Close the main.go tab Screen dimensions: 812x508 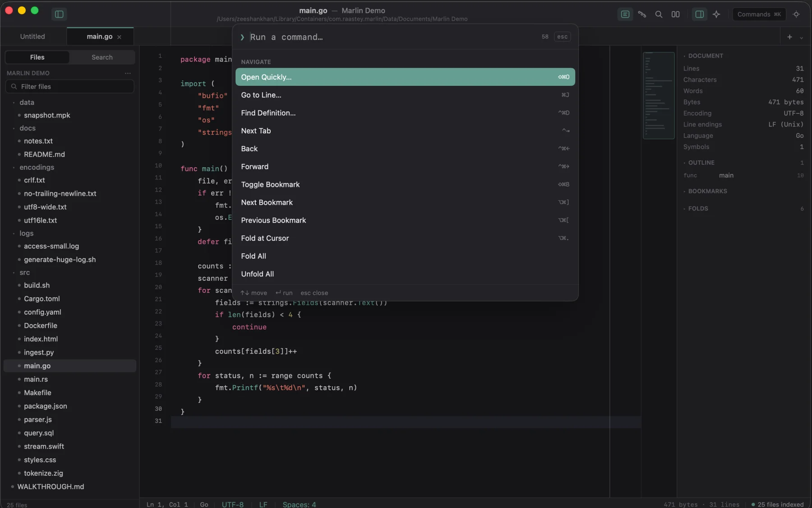pyautogui.click(x=119, y=37)
